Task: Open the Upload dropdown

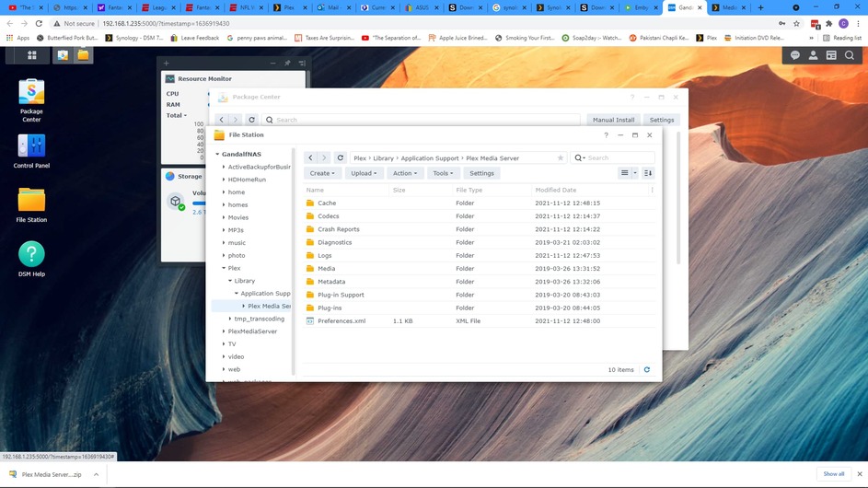Action: point(364,173)
